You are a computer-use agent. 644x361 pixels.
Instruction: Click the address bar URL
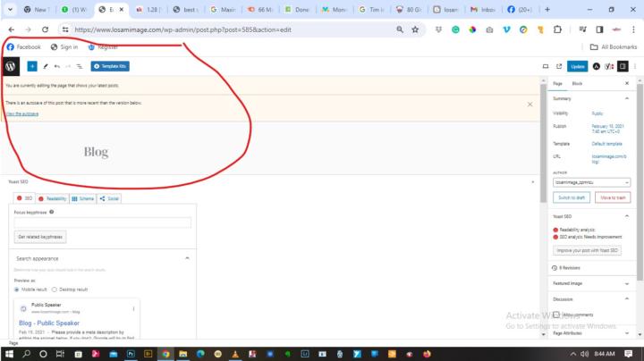tap(182, 29)
